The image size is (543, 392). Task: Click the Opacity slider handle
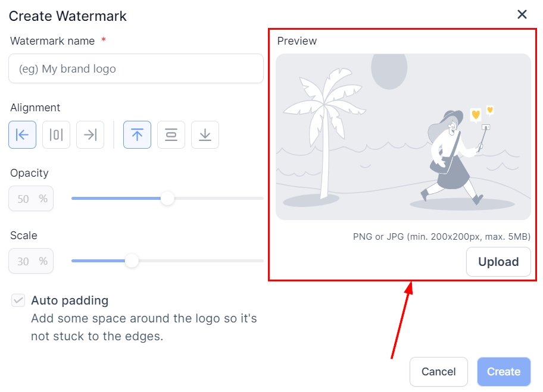click(x=167, y=198)
